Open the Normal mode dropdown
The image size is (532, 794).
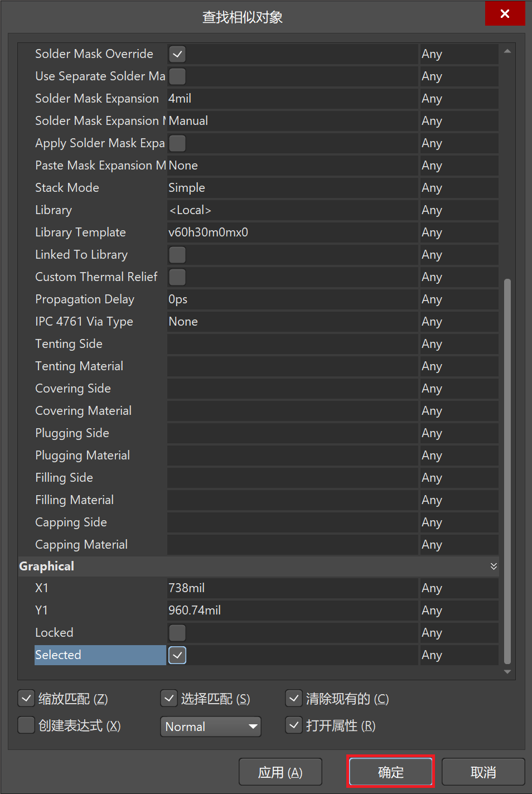(x=210, y=727)
